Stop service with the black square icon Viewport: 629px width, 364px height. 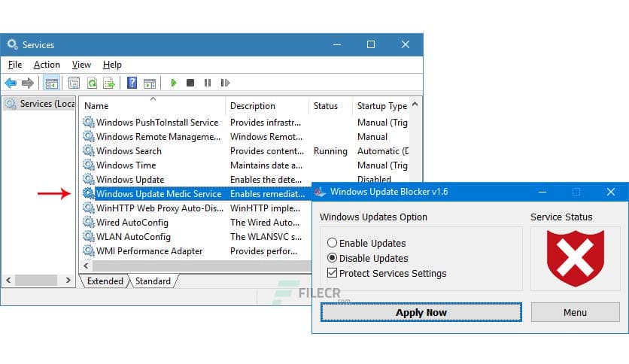190,83
